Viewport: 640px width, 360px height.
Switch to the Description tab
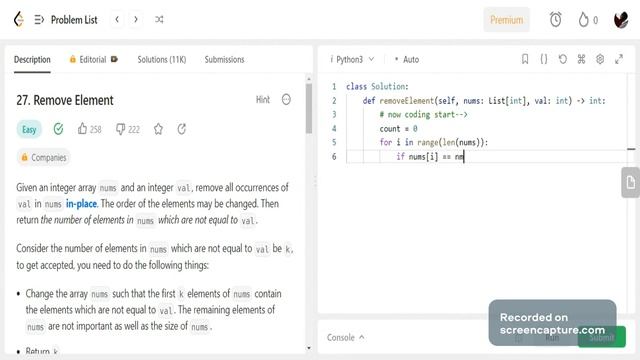tap(32, 60)
